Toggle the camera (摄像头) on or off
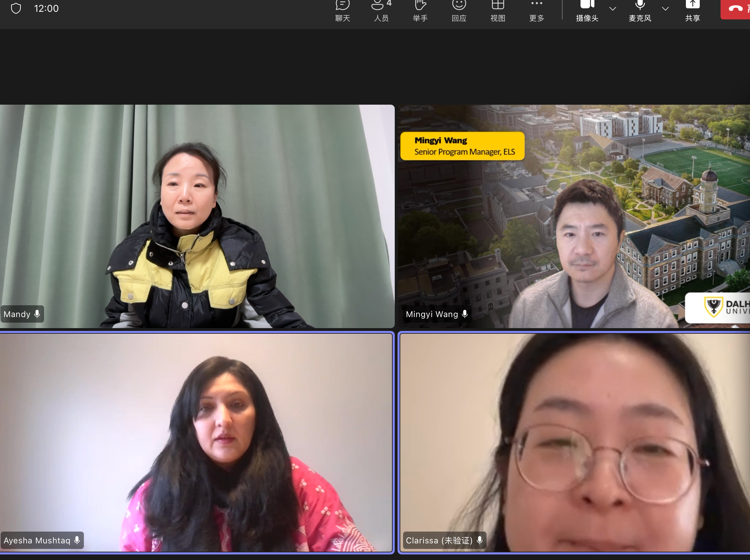 [x=587, y=10]
